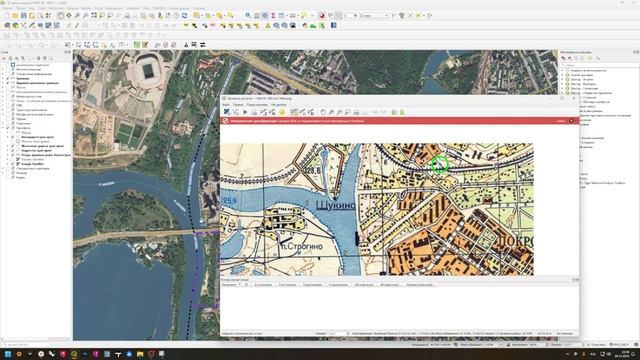The width and height of the screenshot is (640, 360).
Task: Open project via folder icon in main toolbar
Action: click(15, 16)
